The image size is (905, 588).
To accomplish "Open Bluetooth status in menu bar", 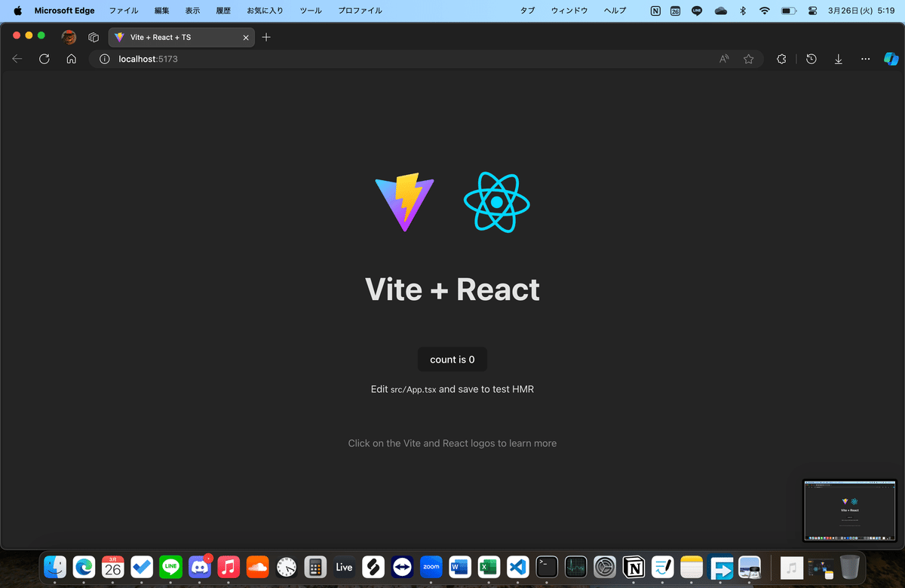I will [743, 11].
